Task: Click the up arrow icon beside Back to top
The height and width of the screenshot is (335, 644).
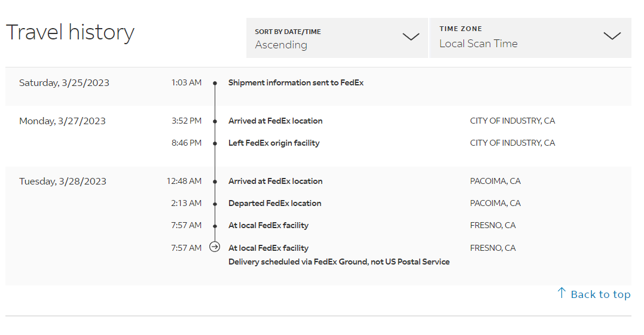Action: pyautogui.click(x=561, y=293)
